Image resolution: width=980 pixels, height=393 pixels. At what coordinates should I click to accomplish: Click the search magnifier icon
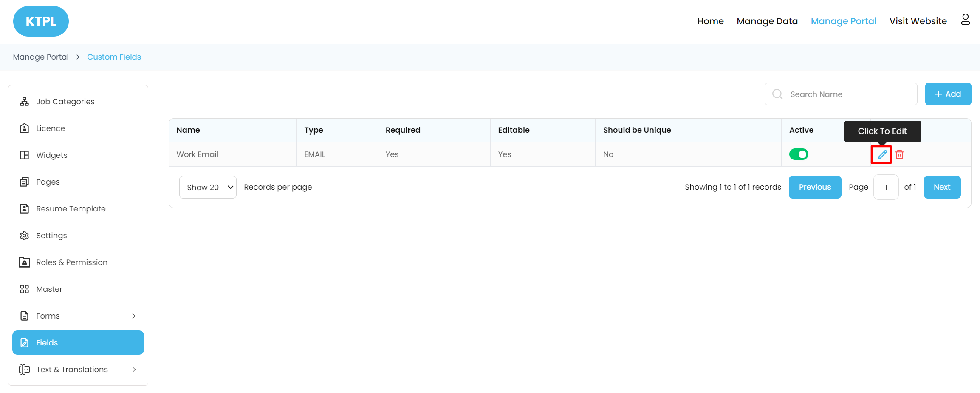777,94
